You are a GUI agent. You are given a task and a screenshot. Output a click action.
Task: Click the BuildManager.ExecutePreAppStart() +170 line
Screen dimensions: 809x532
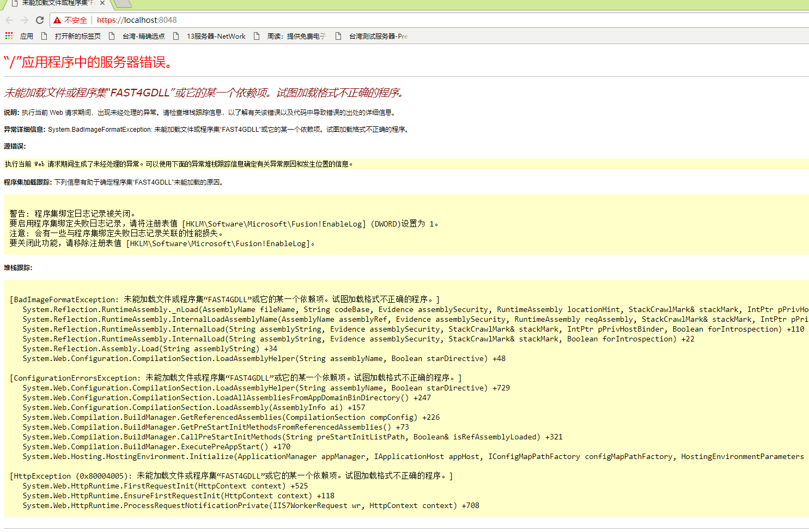pyautogui.click(x=156, y=447)
